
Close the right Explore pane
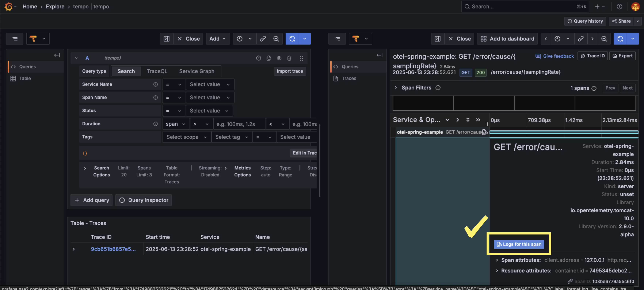pos(460,39)
